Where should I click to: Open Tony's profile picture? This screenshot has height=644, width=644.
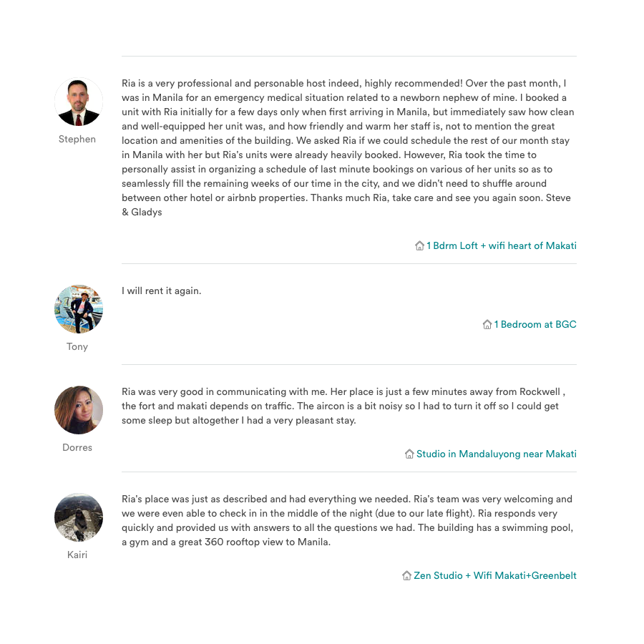click(x=79, y=309)
